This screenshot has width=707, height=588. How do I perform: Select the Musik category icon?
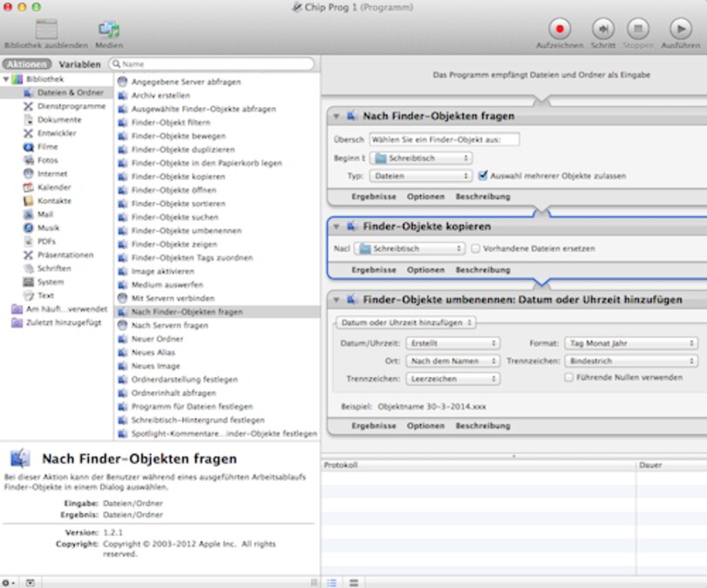coord(29,227)
